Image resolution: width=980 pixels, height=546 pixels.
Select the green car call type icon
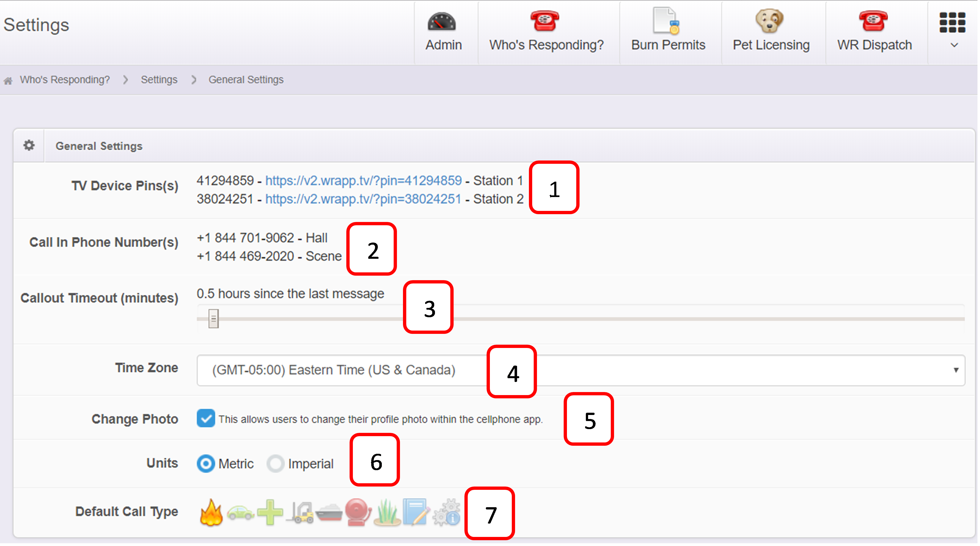[241, 513]
